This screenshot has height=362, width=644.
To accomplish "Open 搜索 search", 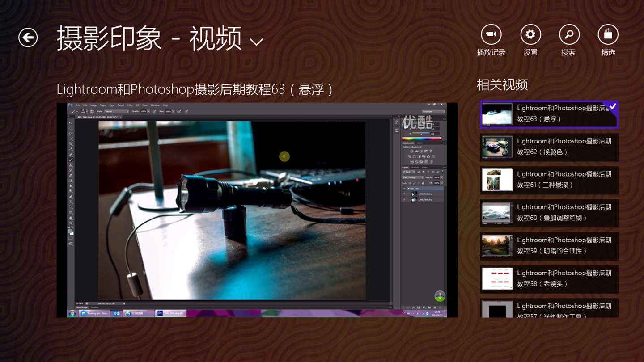I will coord(569,41).
